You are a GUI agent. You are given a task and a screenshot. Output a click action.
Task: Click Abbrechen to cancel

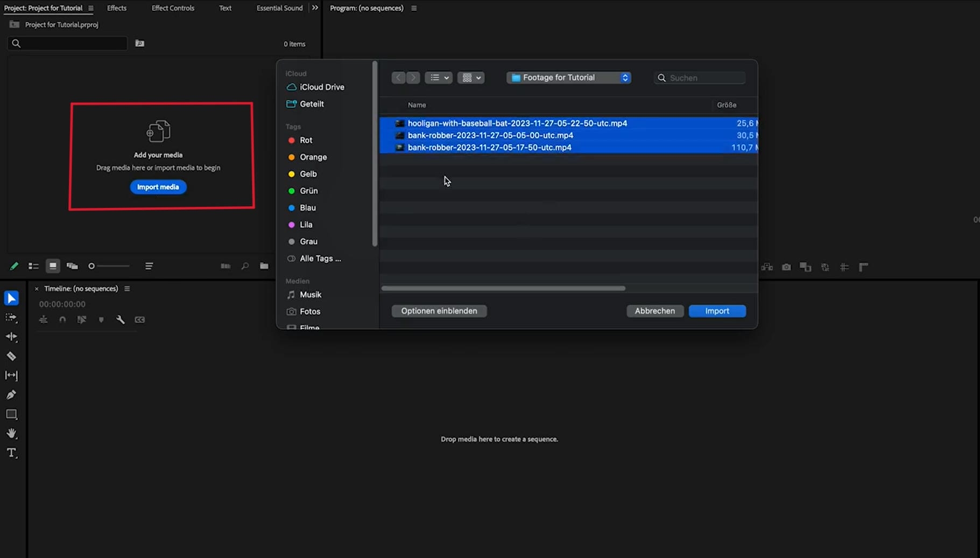(x=655, y=311)
